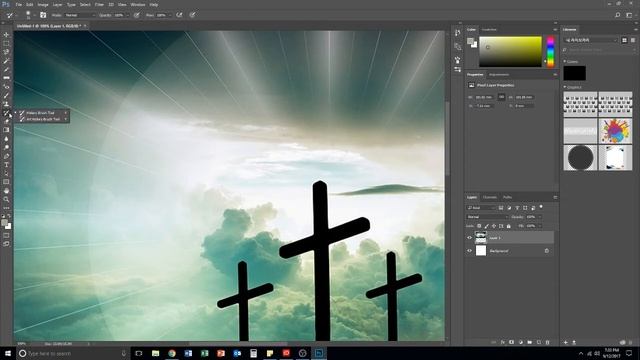Select the Layer 1 thumbnail
Viewport: 640px width, 360px height.
pyautogui.click(x=481, y=238)
